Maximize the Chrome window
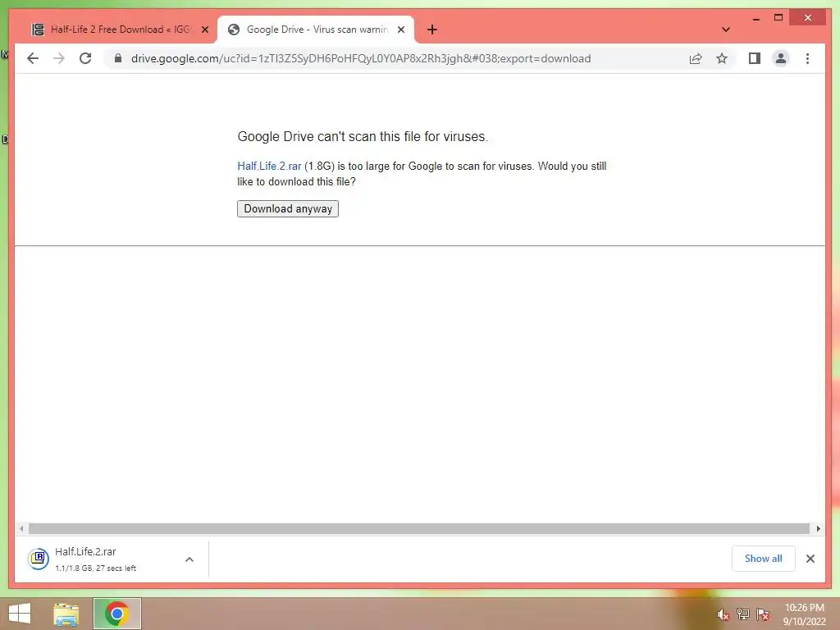The width and height of the screenshot is (840, 630). (x=778, y=18)
